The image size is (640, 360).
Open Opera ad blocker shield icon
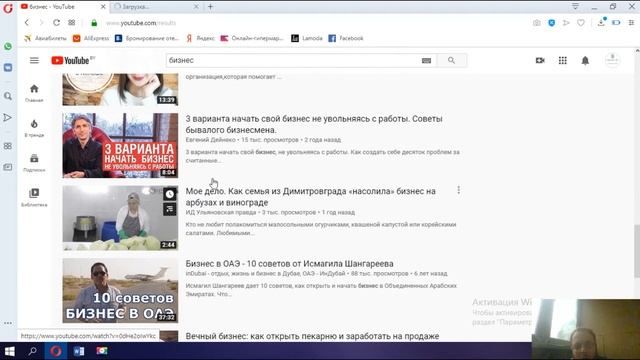[x=551, y=23]
